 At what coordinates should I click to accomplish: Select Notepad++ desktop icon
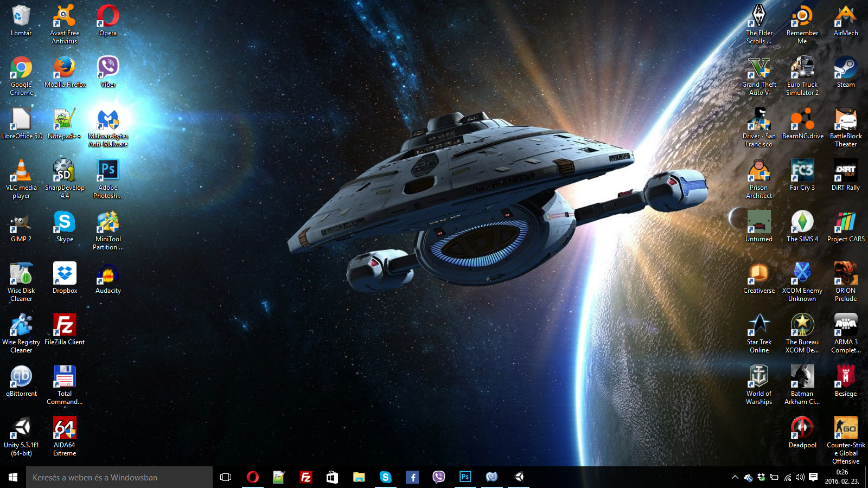click(65, 124)
